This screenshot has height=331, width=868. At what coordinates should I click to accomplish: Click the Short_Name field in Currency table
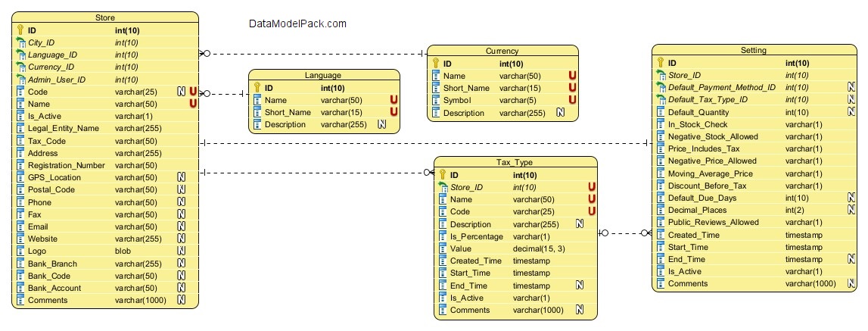[465, 88]
